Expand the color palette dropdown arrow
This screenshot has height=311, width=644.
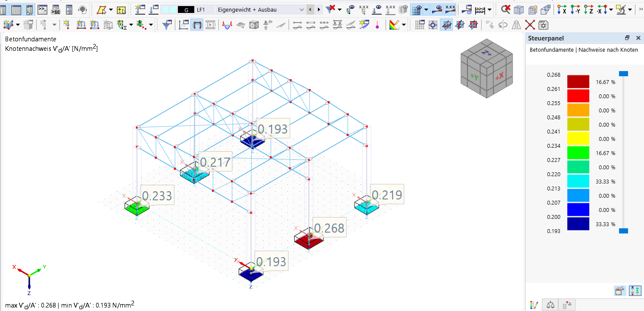(404, 25)
